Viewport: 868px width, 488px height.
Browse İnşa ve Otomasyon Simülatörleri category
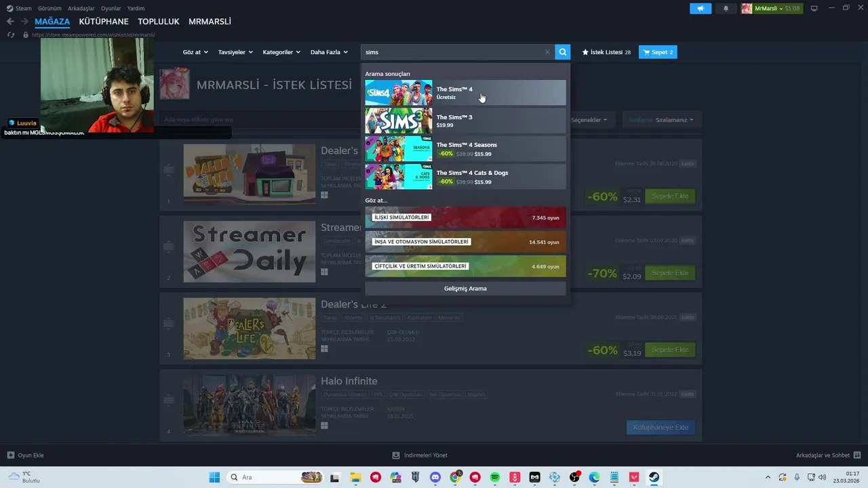tap(465, 242)
